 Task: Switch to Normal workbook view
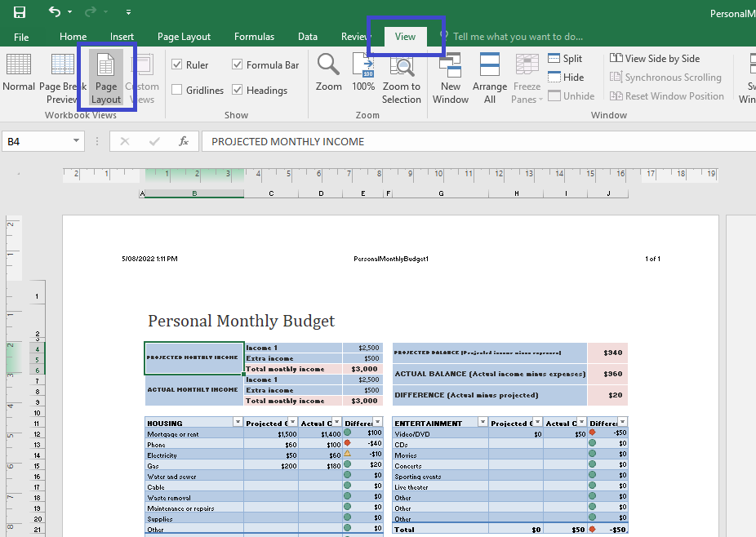(x=19, y=73)
